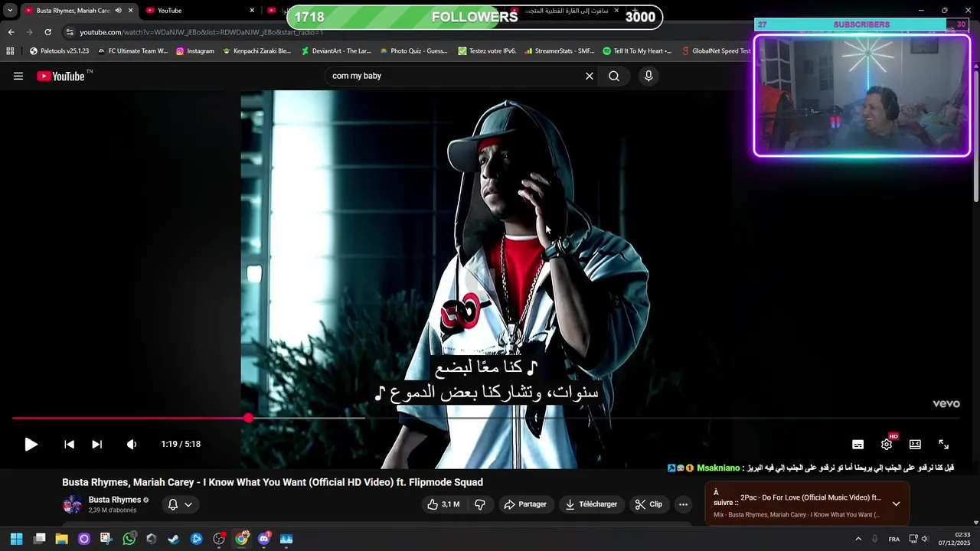Open the Busta Rhymes channel avatar
The height and width of the screenshot is (551, 980).
pos(72,504)
